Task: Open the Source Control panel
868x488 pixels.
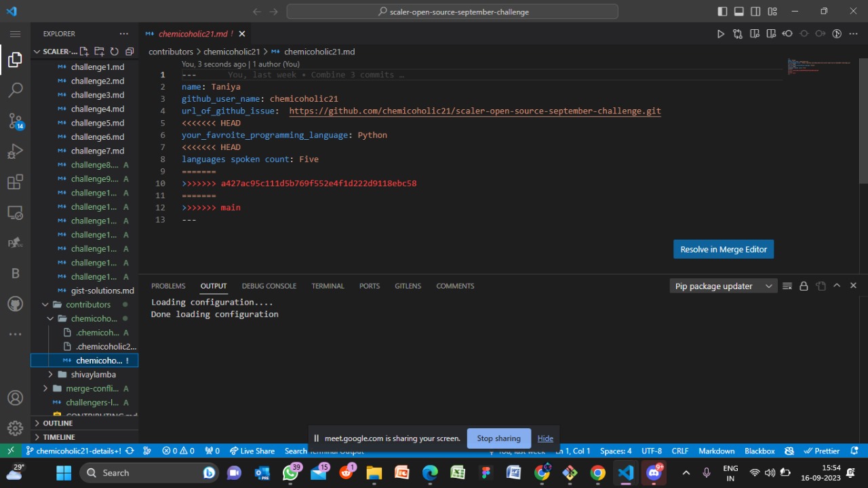Action: click(15, 121)
